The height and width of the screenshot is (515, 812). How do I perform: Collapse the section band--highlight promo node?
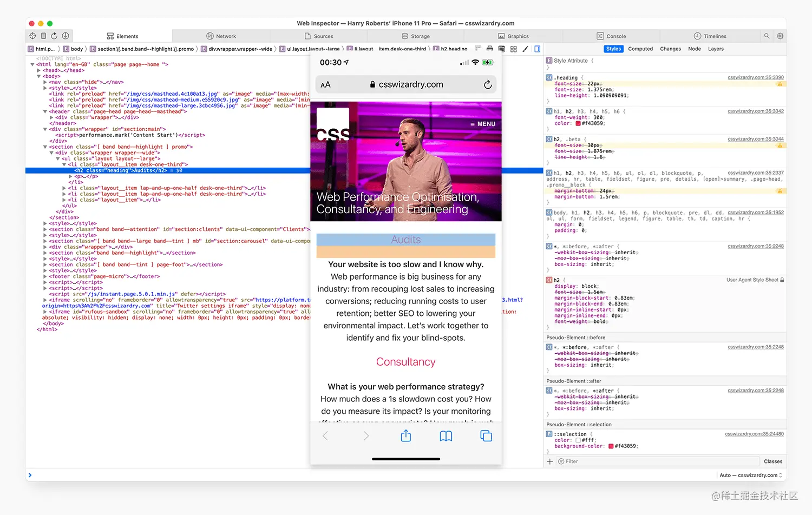[x=45, y=147]
